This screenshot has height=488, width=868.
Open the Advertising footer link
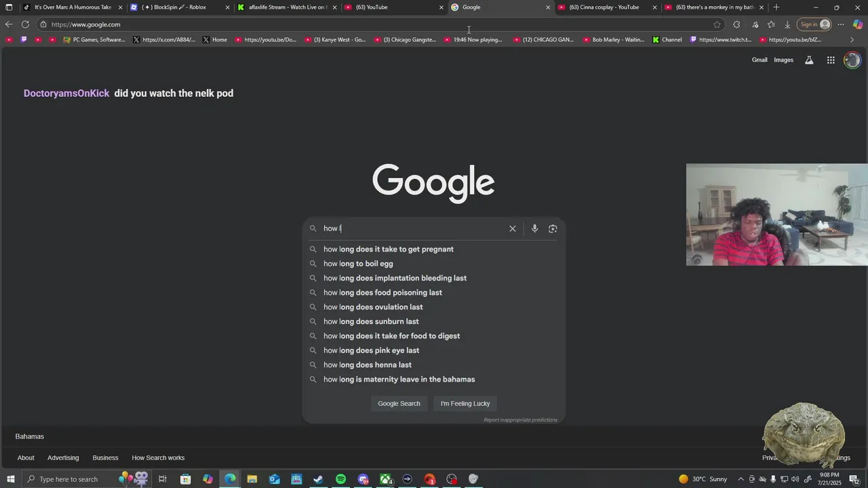tap(63, 457)
